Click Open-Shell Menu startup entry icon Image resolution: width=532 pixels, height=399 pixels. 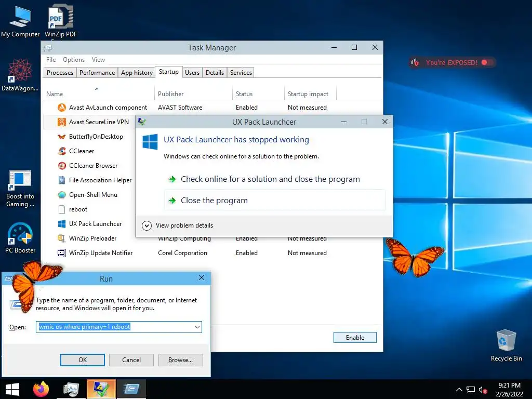(x=62, y=195)
